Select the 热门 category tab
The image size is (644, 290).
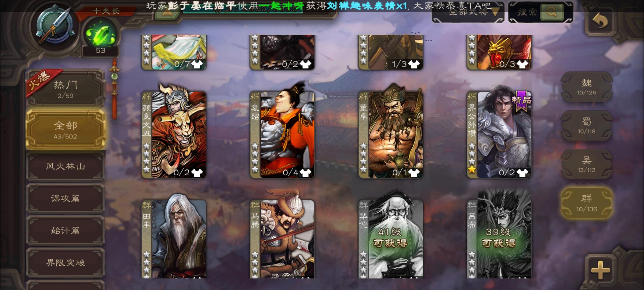point(65,89)
